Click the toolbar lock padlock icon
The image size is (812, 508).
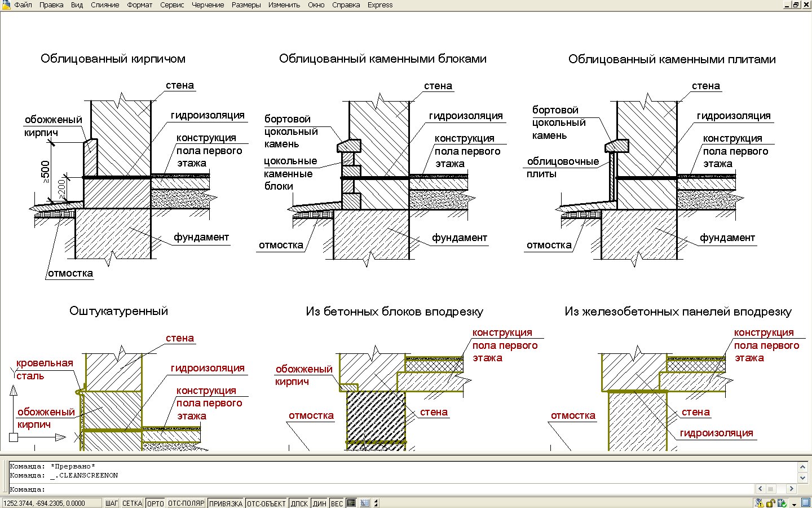(x=771, y=503)
